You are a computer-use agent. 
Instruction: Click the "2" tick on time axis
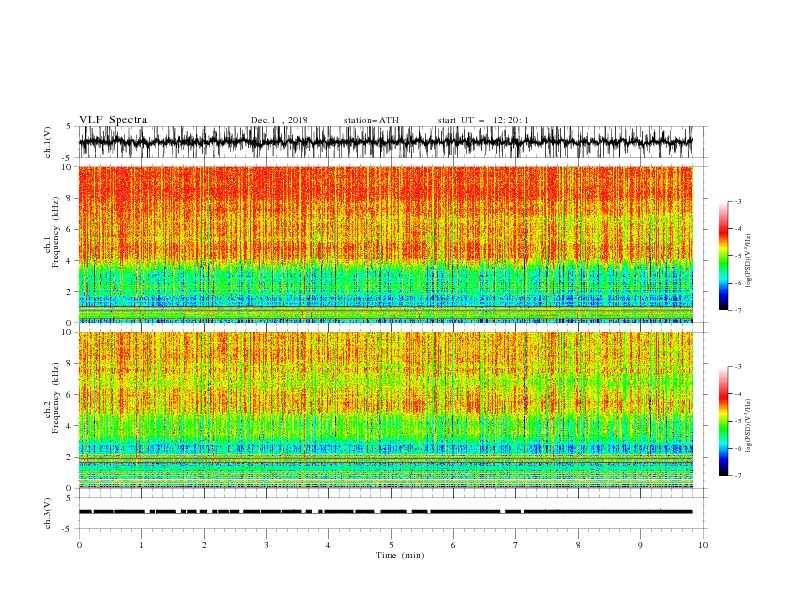click(204, 545)
